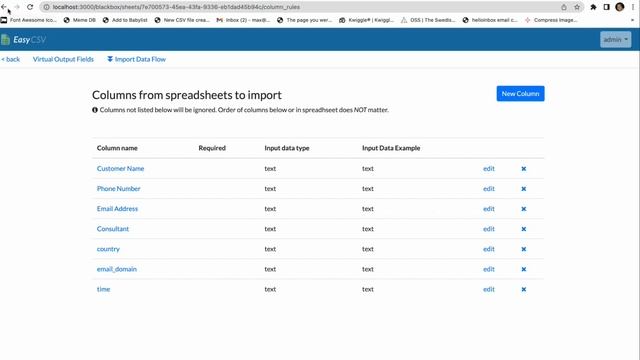
Task: Toggle the browser side panel icon
Action: coord(607,7)
